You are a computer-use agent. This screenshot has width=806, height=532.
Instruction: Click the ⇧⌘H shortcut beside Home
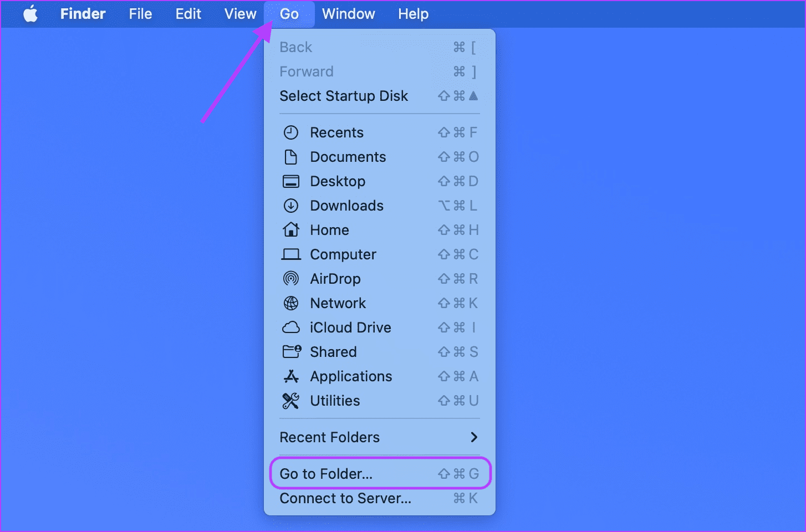(458, 230)
